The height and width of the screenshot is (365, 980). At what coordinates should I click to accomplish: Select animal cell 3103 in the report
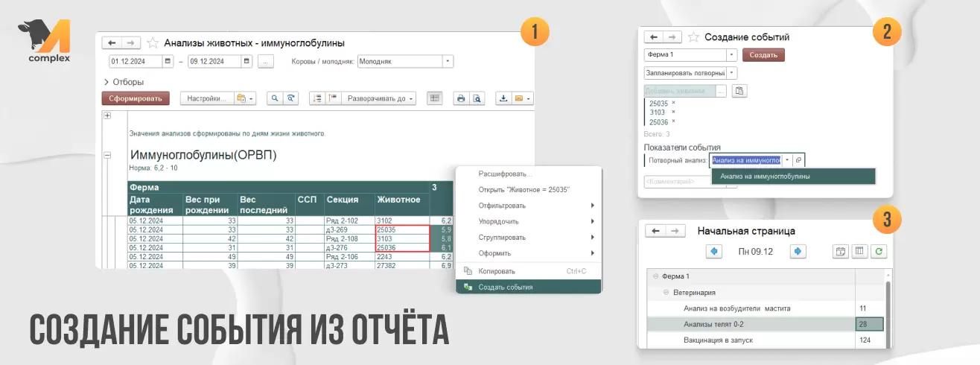pyautogui.click(x=403, y=239)
